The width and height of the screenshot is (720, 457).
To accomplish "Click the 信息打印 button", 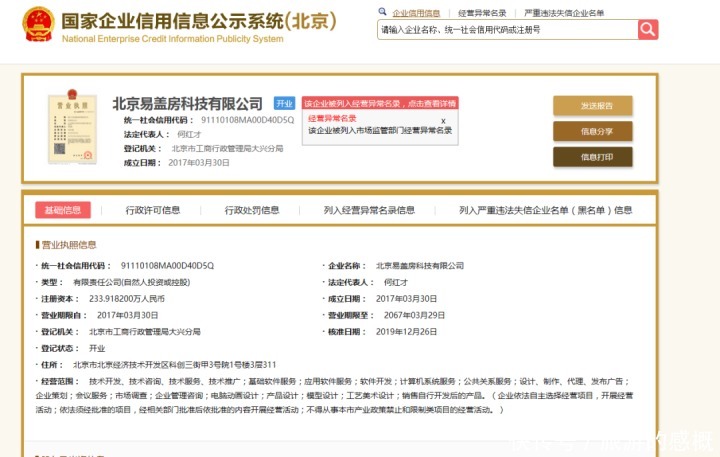I will click(x=593, y=157).
